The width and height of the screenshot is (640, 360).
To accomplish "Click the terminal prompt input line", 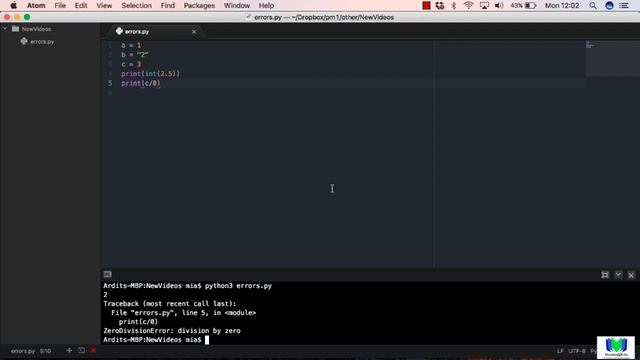I will pos(156,340).
